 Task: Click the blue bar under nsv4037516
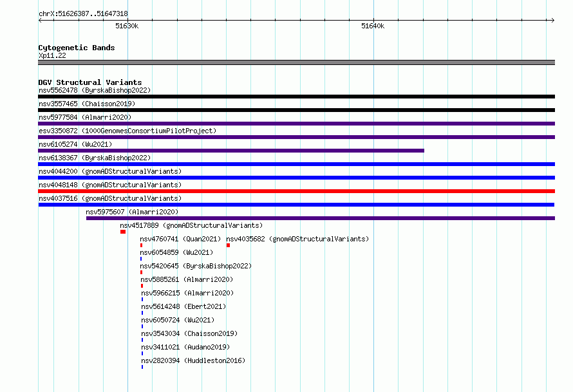tap(296, 205)
